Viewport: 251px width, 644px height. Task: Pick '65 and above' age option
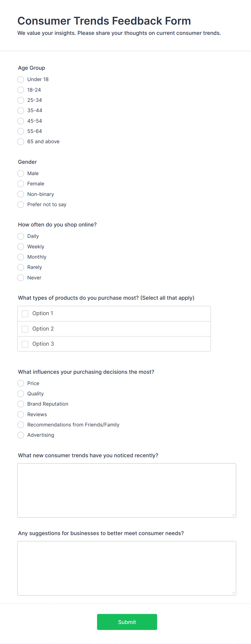(21, 142)
